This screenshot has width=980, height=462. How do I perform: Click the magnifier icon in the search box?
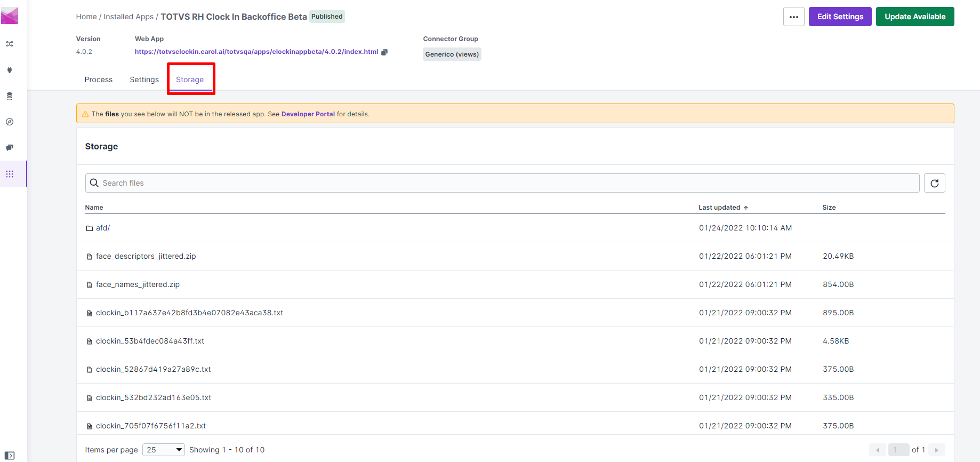pyautogui.click(x=94, y=183)
